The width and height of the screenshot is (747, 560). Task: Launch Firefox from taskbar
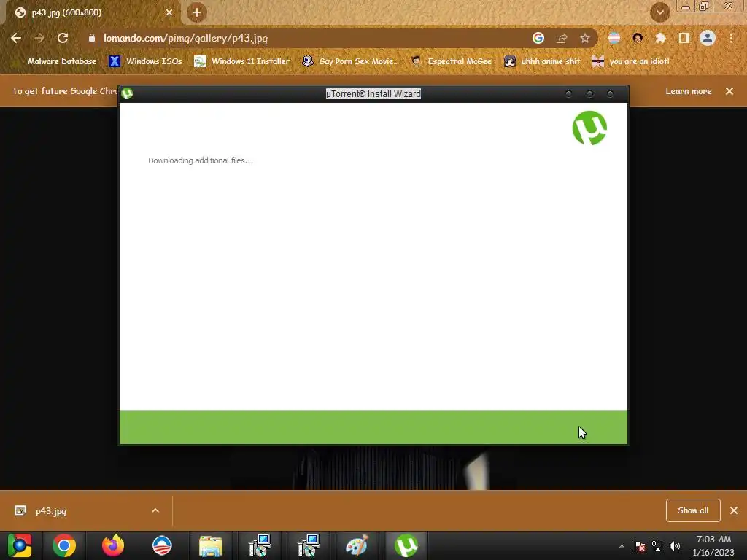tap(113, 545)
